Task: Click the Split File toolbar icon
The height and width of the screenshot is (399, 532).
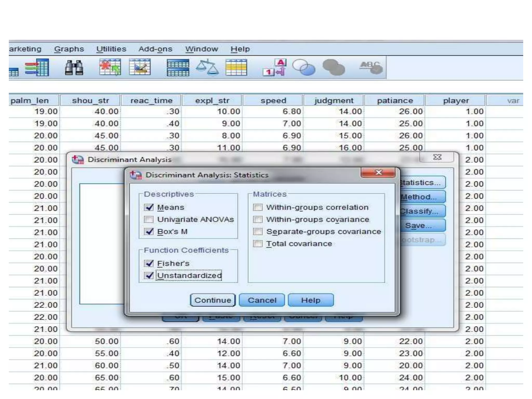Action: 178,68
